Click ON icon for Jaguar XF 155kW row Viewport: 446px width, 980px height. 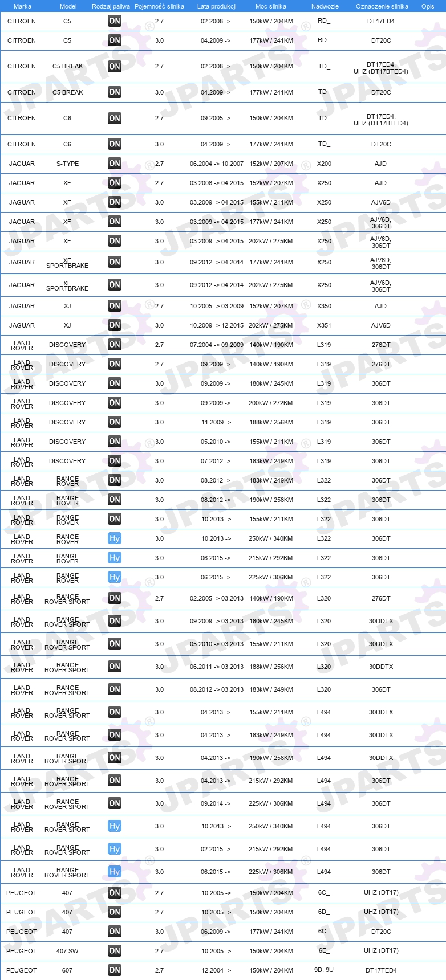(115, 202)
